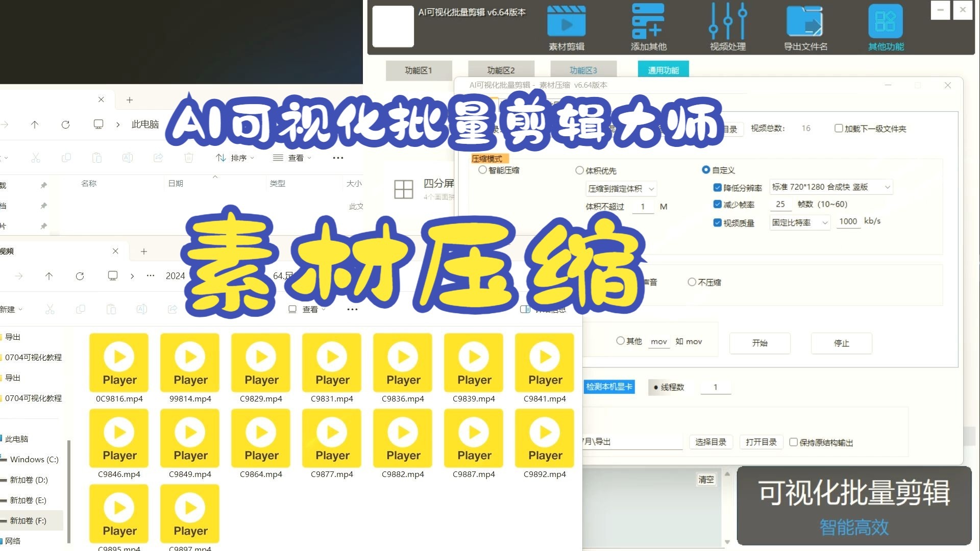980x551 pixels.
Task: Click the paste icon in upper Explorer toolbar
Action: (97, 158)
